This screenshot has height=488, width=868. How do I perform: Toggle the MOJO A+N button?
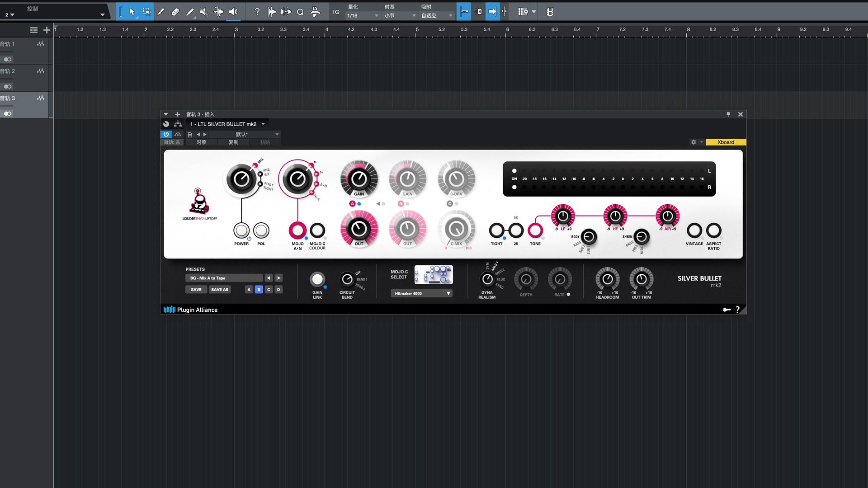tap(297, 230)
